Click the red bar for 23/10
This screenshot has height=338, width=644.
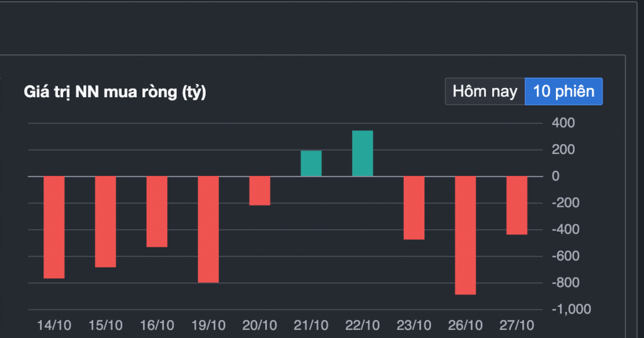pyautogui.click(x=414, y=208)
